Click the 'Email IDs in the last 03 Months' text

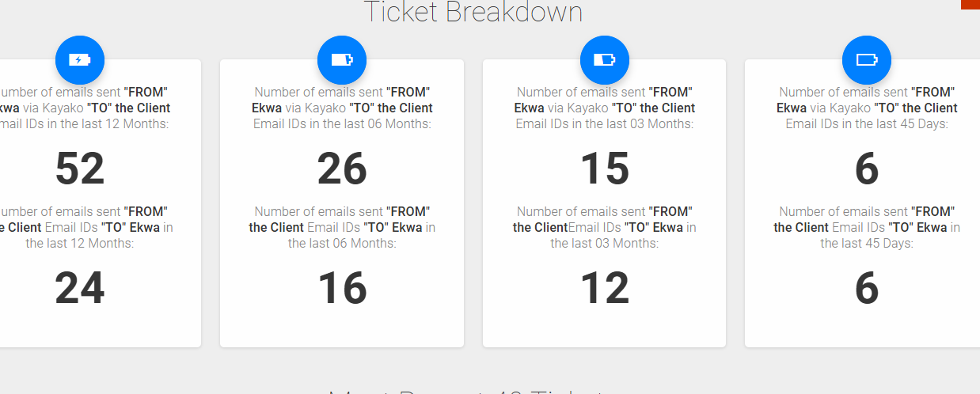[x=605, y=124]
